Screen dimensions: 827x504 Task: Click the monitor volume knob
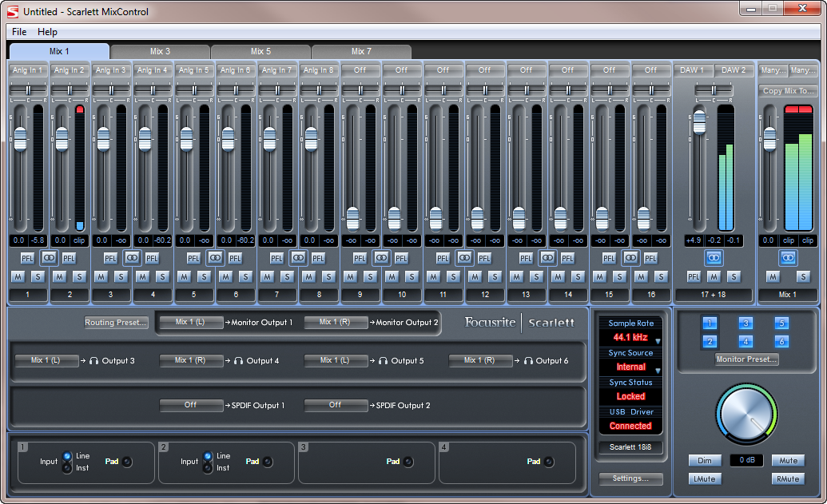tap(746, 415)
